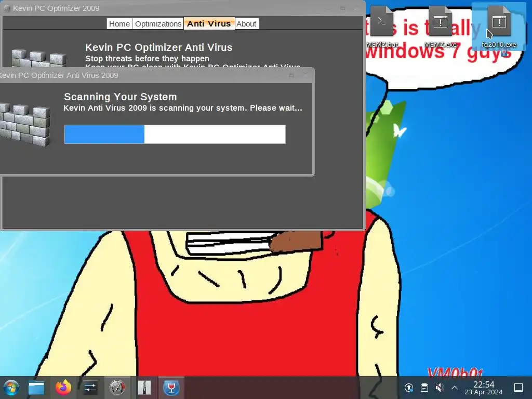The image size is (532, 399).
Task: Click the 'Kevin PC Optimizer Anti Virus' heading
Action: click(x=159, y=47)
